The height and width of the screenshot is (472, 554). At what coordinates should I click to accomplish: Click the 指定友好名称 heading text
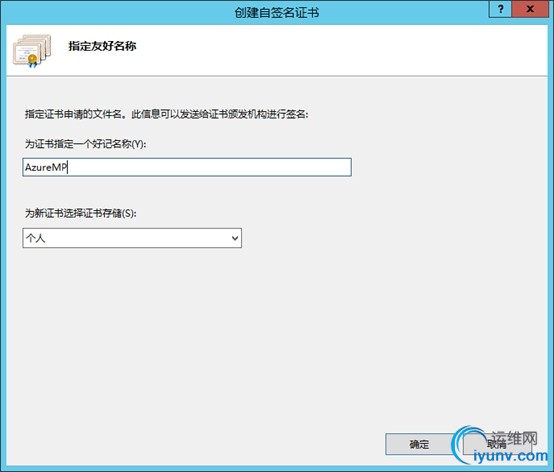pyautogui.click(x=102, y=46)
